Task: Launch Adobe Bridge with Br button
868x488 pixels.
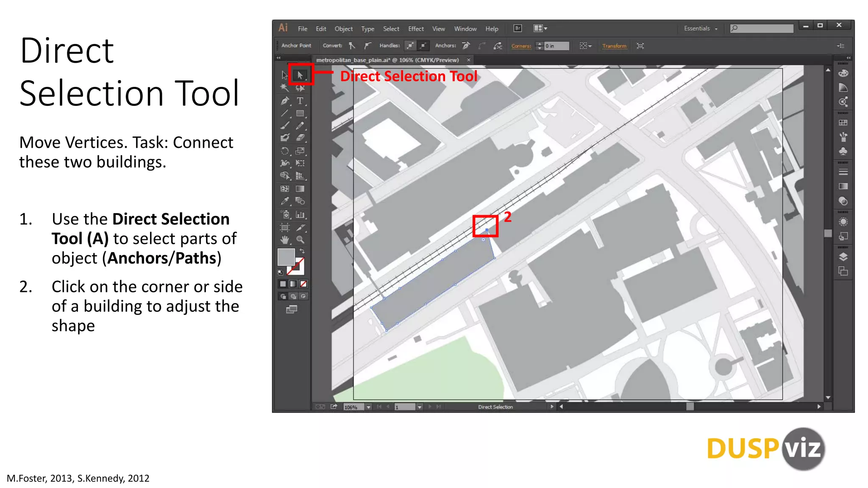Action: pos(517,28)
